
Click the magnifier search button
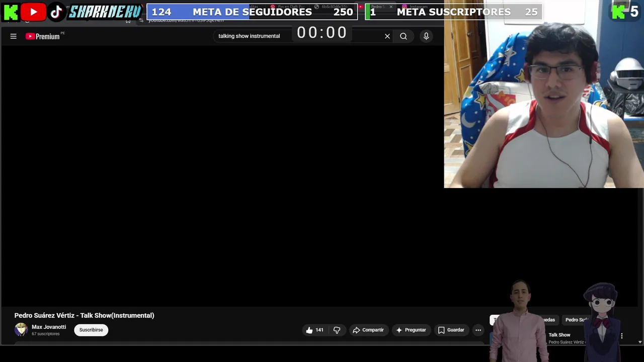click(404, 36)
